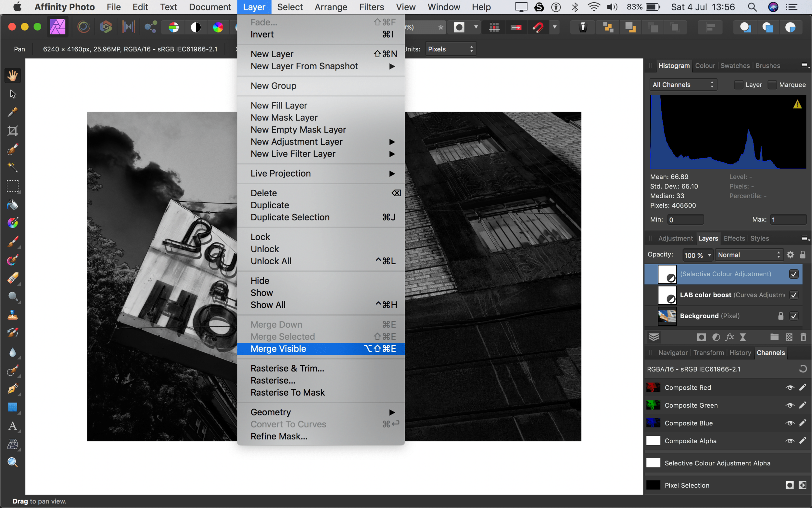The width and height of the screenshot is (812, 508).
Task: Toggle Composite Red channel visibility eye
Action: [790, 387]
